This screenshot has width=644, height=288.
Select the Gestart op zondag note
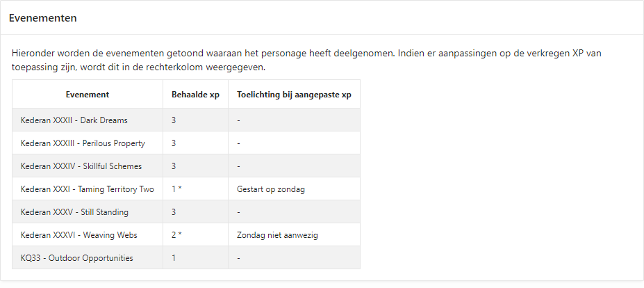pos(271,189)
